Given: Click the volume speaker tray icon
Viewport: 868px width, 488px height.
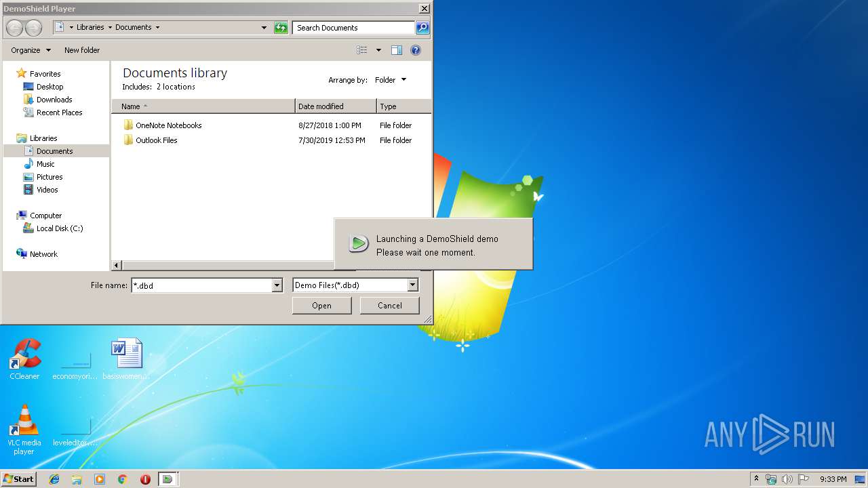Looking at the screenshot, I should coord(787,479).
